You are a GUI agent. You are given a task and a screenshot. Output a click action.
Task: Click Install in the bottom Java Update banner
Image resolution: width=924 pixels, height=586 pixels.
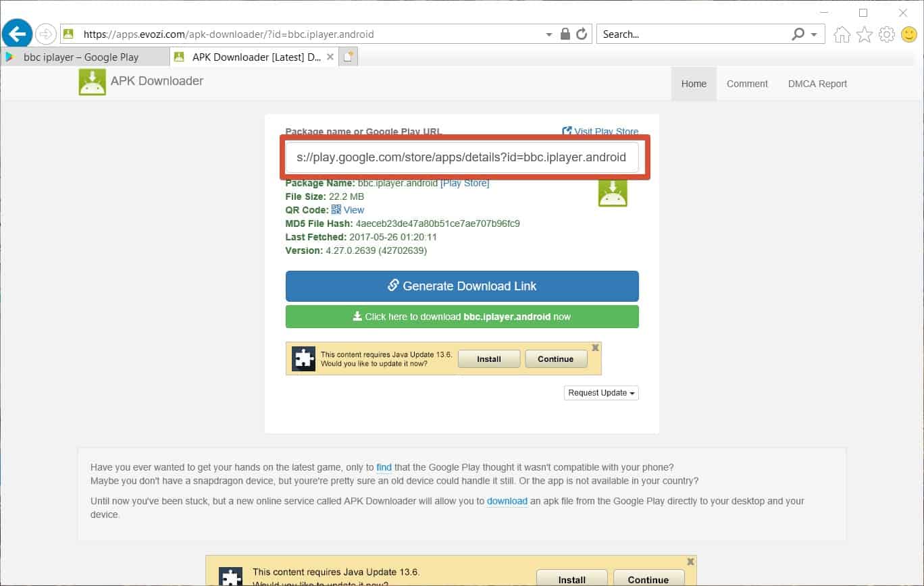coord(572,579)
